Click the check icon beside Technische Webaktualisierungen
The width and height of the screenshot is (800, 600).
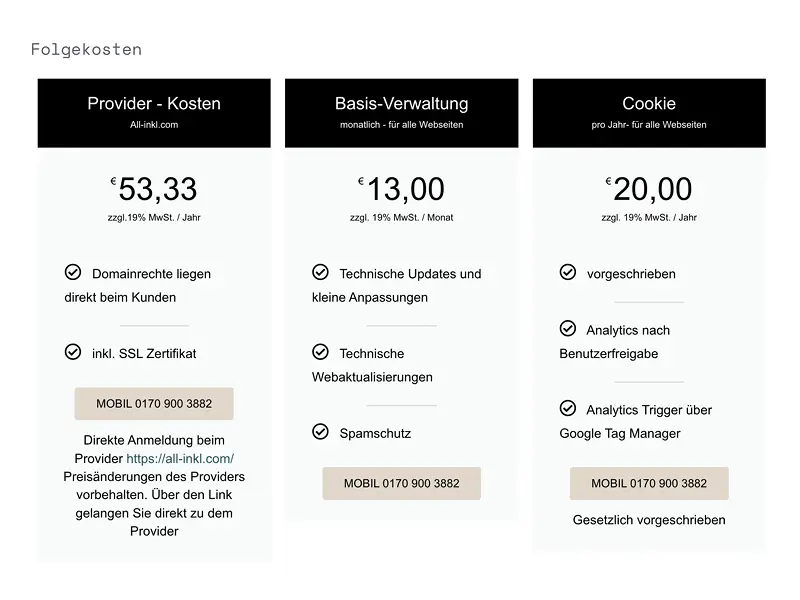point(321,352)
